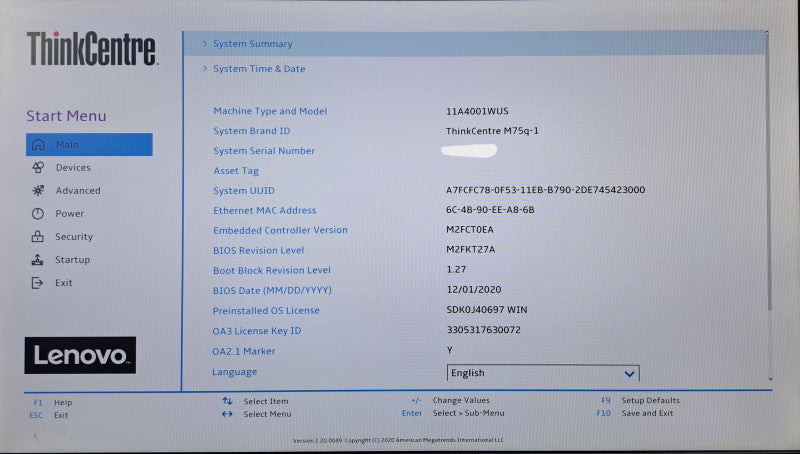Image resolution: width=800 pixels, height=454 pixels.
Task: Click the value M2FCT0EA
Action: click(470, 230)
